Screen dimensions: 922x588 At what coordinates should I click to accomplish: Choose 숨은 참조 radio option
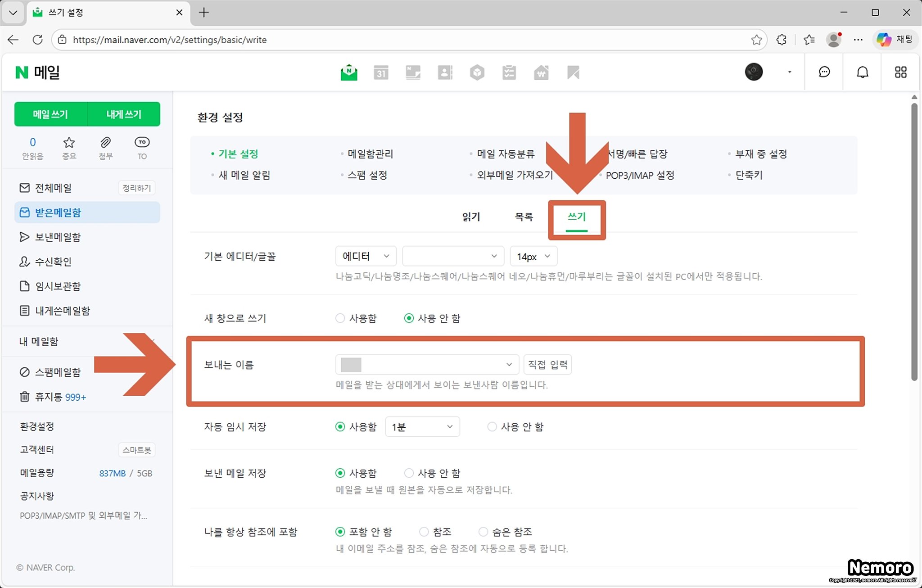pos(483,532)
